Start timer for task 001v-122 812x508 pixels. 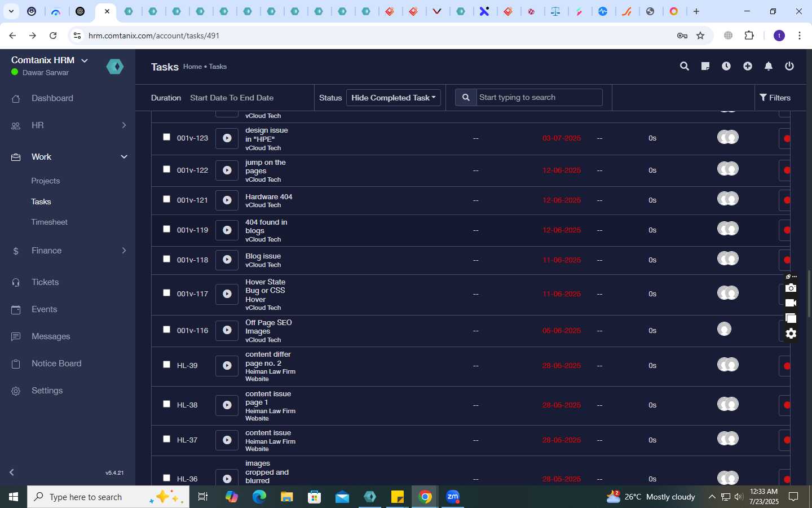pyautogui.click(x=227, y=170)
